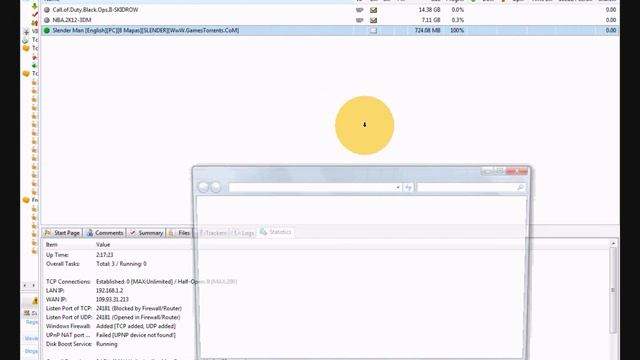Click the Back button in Explorer window

click(x=203, y=187)
